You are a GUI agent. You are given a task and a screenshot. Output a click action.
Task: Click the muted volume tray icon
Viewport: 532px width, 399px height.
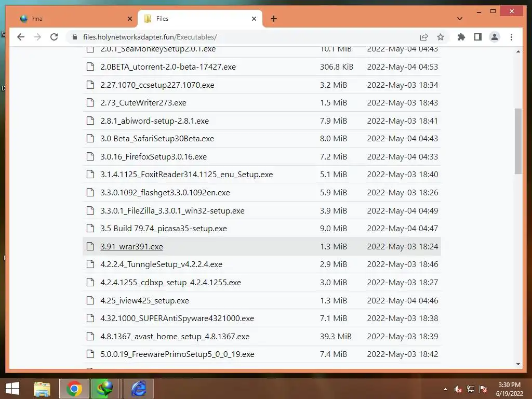coord(458,389)
